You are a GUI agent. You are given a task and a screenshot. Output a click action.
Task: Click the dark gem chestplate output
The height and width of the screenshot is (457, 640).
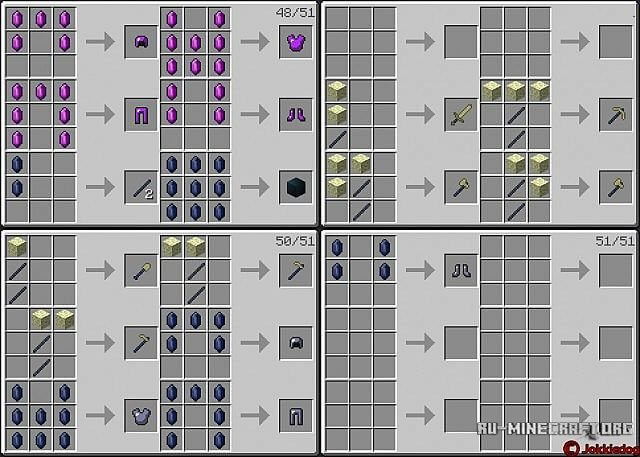coord(141,415)
